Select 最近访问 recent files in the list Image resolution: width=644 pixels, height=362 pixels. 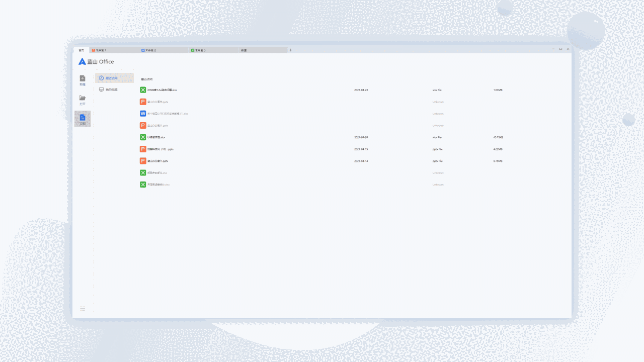(114, 78)
